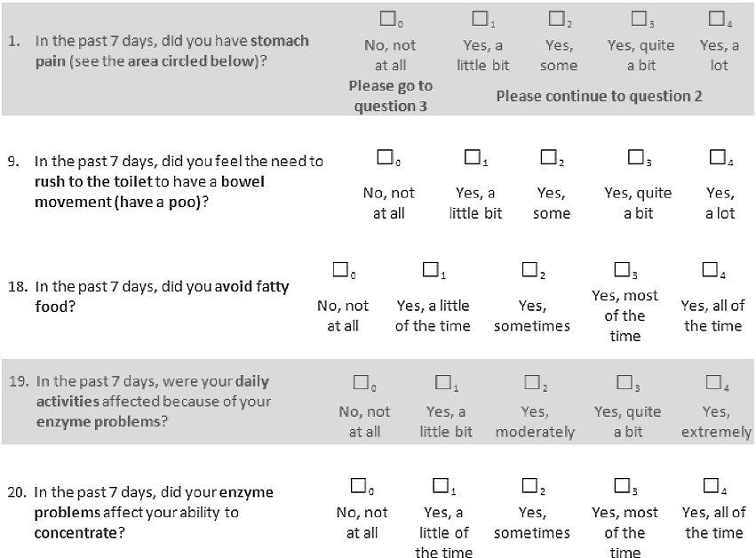Check 'No, not at all' for avoiding fatty food
The image size is (756, 558).
pyautogui.click(x=339, y=269)
